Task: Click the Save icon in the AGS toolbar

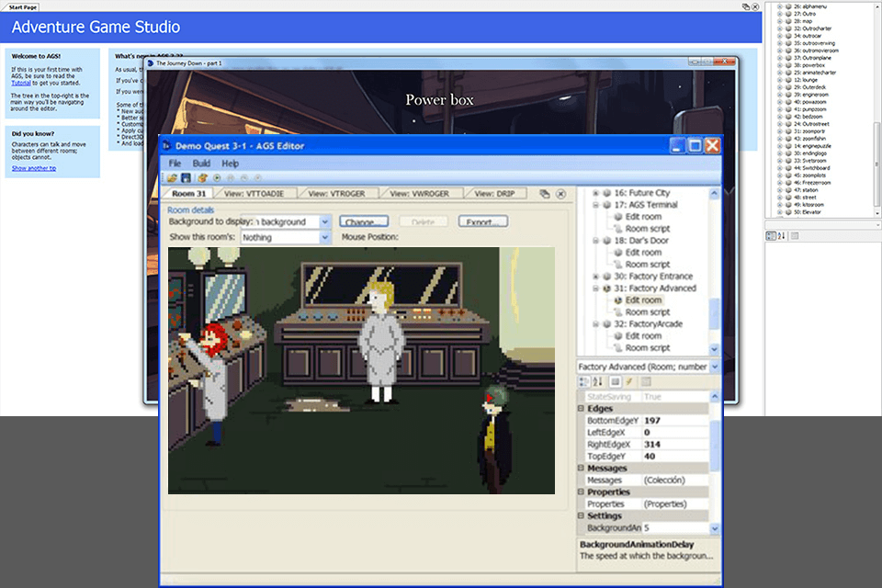Action: point(184,176)
